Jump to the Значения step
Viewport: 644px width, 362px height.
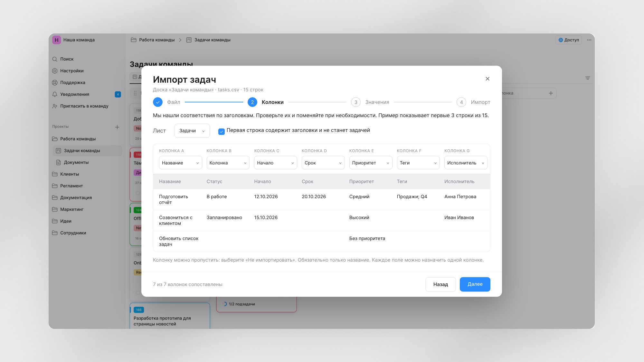coord(370,102)
